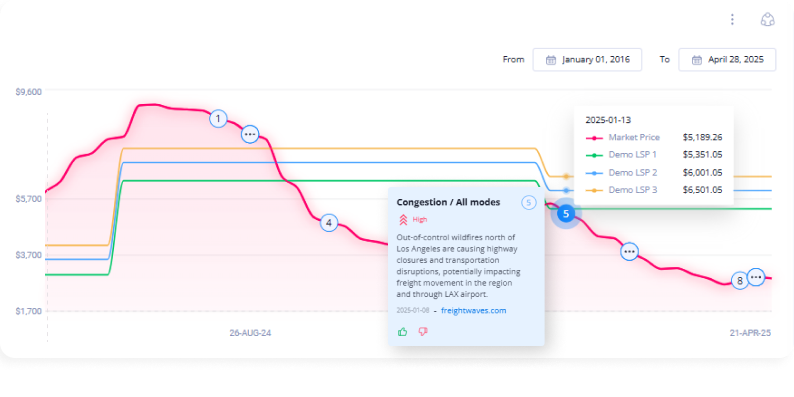
Task: Select highlighted event marker 5
Action: [x=566, y=214]
